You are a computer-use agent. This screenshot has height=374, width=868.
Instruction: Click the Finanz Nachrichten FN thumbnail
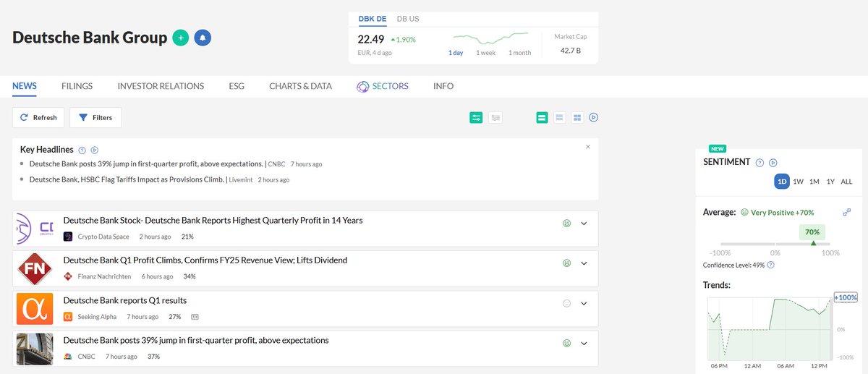[x=35, y=269]
